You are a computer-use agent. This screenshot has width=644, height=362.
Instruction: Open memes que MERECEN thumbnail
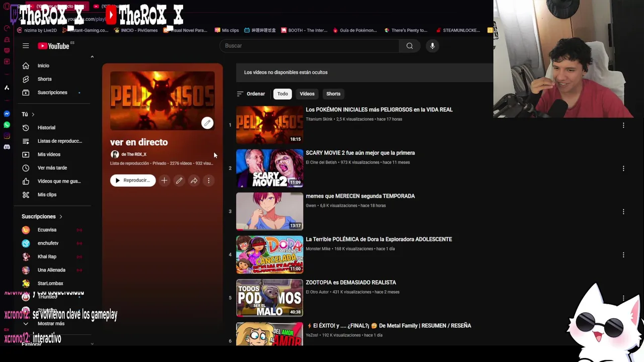pos(270,211)
